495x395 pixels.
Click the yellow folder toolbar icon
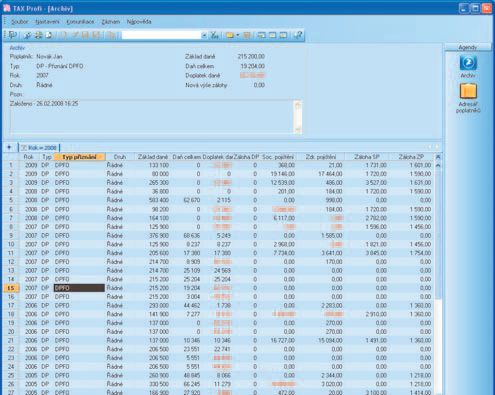coord(230,35)
